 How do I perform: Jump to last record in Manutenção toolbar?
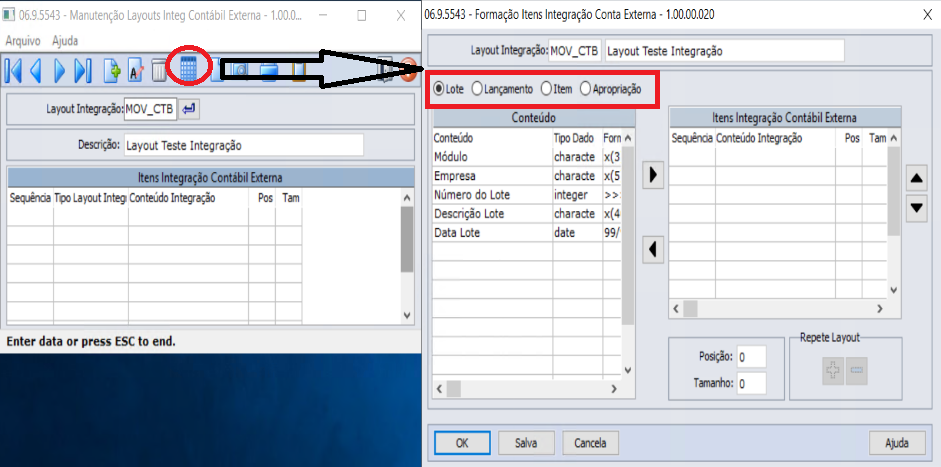[83, 70]
